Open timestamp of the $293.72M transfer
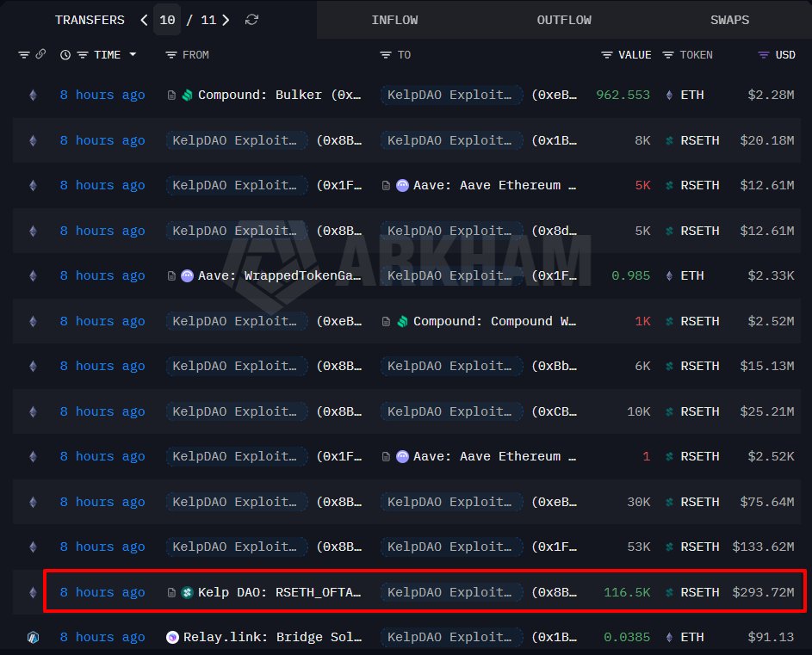The image size is (812, 655). tap(102, 592)
